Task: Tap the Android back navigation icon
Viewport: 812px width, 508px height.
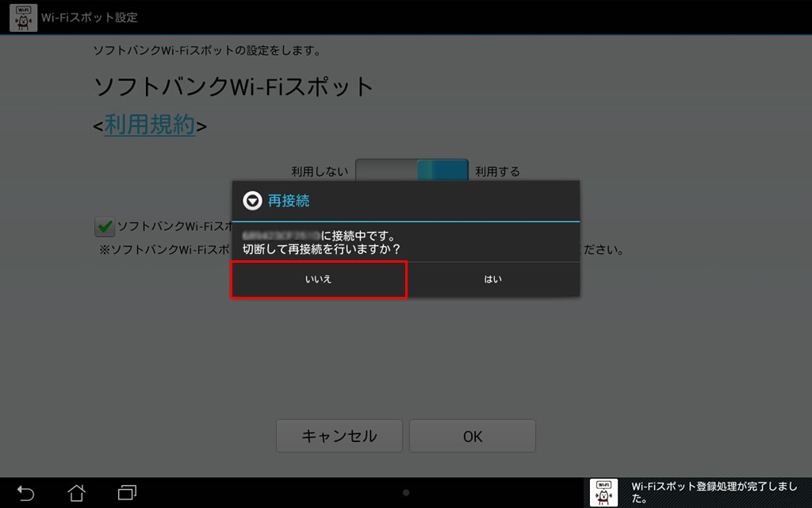Action: tap(25, 492)
